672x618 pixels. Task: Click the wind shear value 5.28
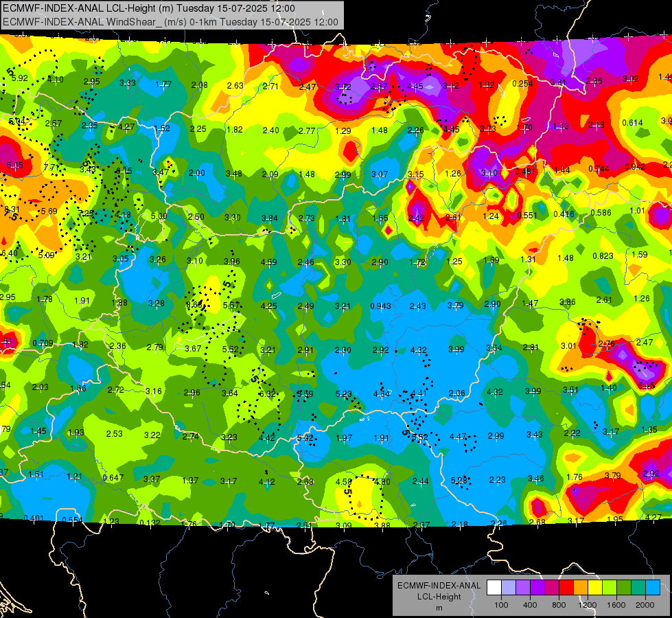point(459,481)
